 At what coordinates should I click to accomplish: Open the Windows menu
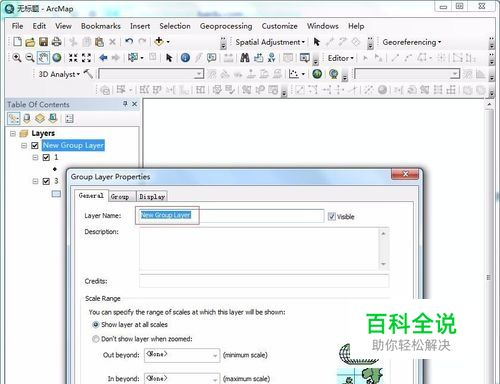click(x=323, y=26)
